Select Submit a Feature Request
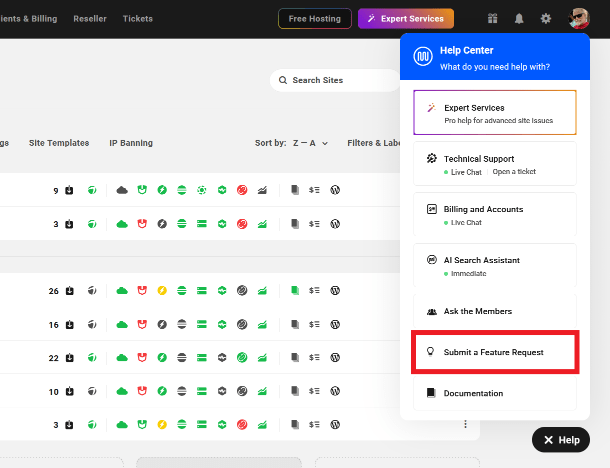Screen dimensions: 610x468 pos(494,352)
